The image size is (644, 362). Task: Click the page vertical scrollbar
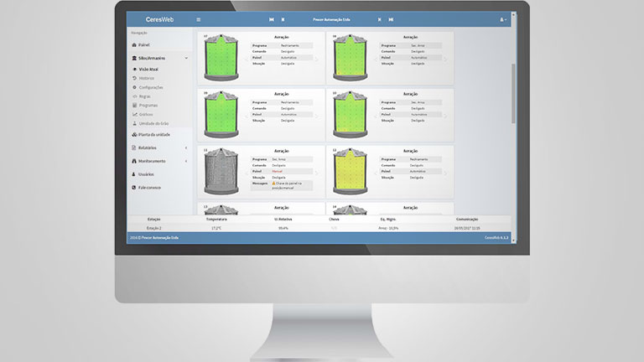tap(512, 84)
